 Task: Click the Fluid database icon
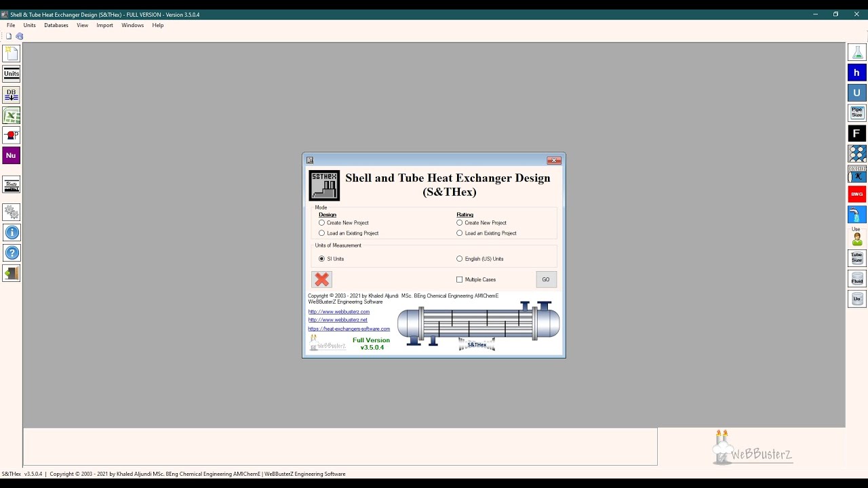pyautogui.click(x=857, y=279)
